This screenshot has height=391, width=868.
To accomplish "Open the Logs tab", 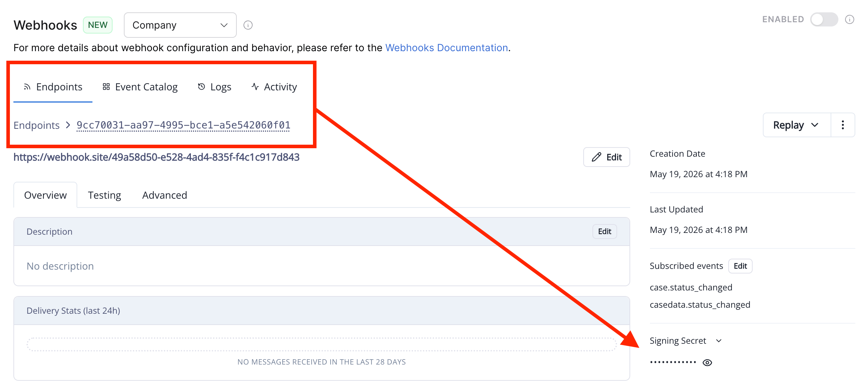I will 215,87.
